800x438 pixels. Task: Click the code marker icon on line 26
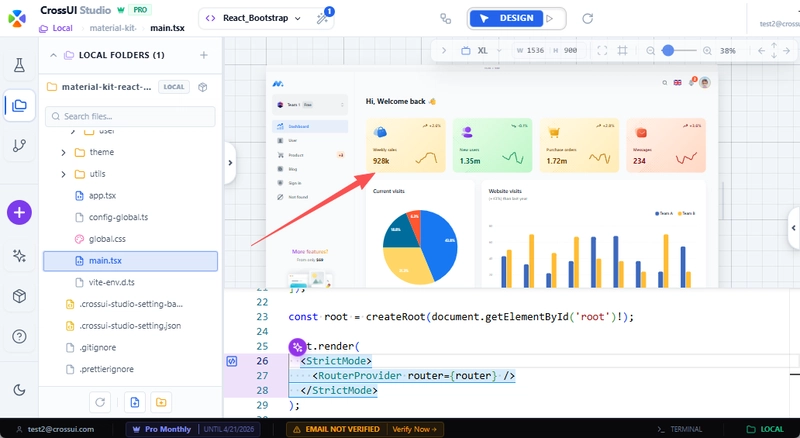tap(232, 361)
